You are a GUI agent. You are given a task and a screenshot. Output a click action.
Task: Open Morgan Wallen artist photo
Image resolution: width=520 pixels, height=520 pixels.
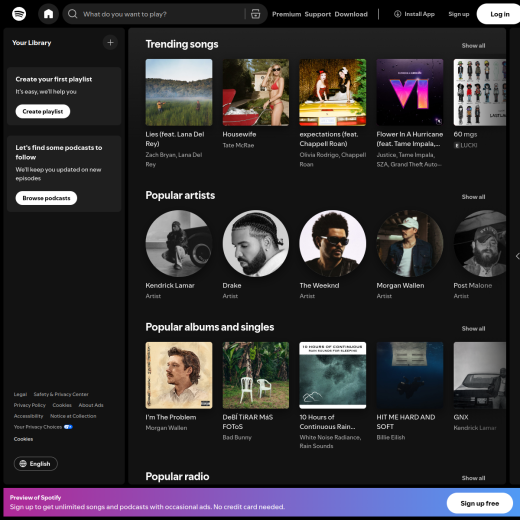point(410,243)
